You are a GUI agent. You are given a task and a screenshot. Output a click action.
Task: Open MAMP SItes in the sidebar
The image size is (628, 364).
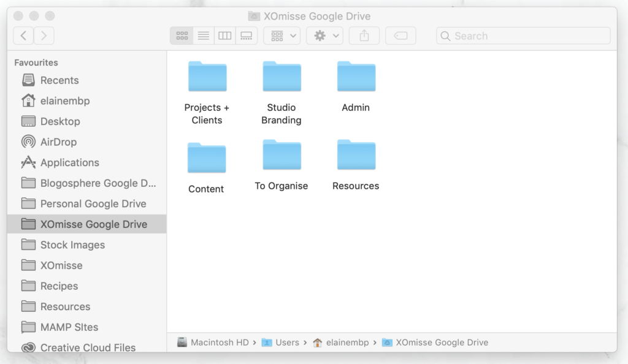pos(86,327)
